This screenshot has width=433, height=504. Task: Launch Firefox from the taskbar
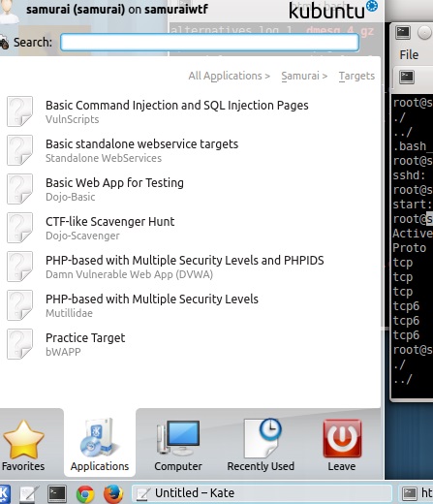point(113,494)
